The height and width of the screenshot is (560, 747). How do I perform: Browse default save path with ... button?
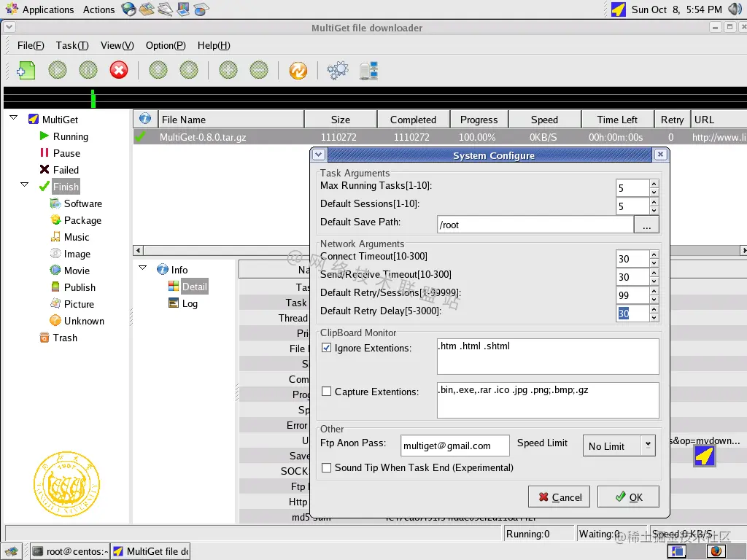coord(646,225)
